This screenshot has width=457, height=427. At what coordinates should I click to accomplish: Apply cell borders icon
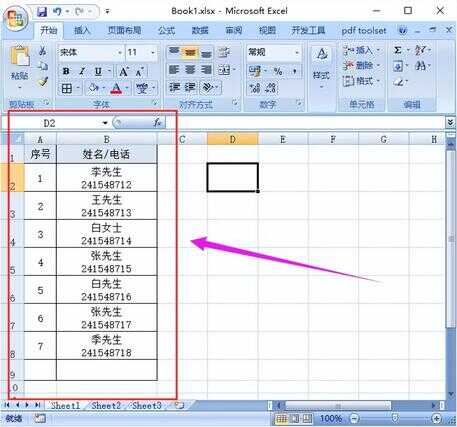67,88
